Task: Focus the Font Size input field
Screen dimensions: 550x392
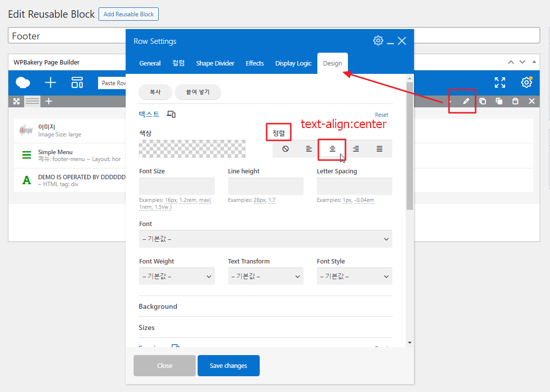Action: point(177,186)
